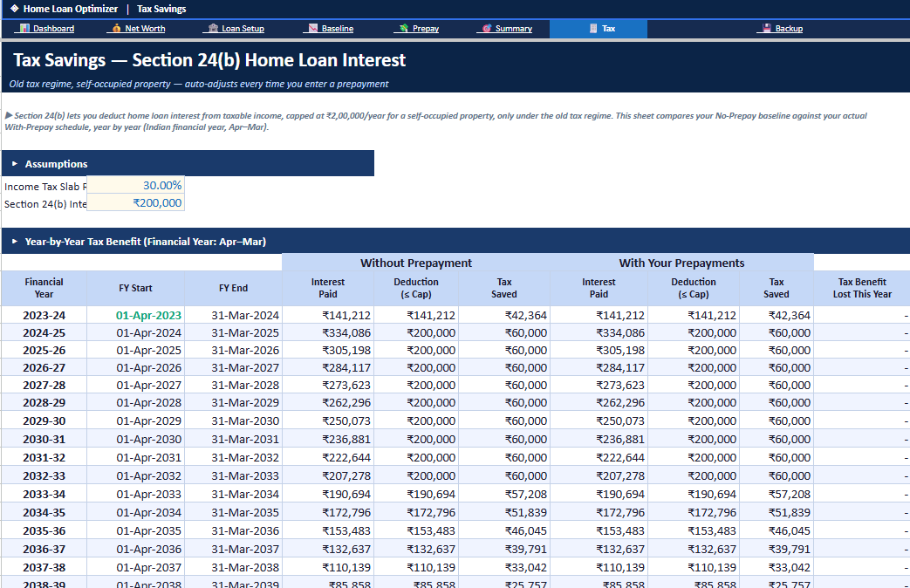Screen dimensions: 910x588
Task: Select the green 01-Apr-2023 start date cell
Action: (136, 315)
